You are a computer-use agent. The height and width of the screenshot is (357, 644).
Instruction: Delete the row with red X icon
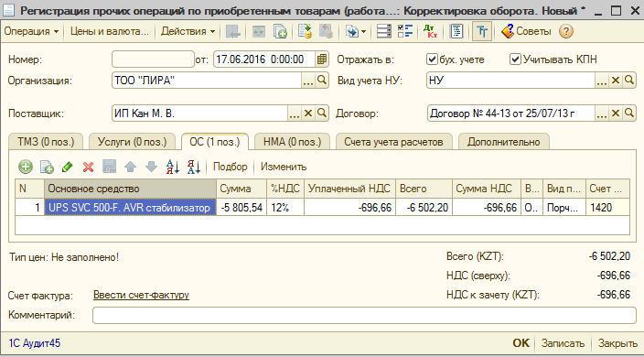pos(88,167)
